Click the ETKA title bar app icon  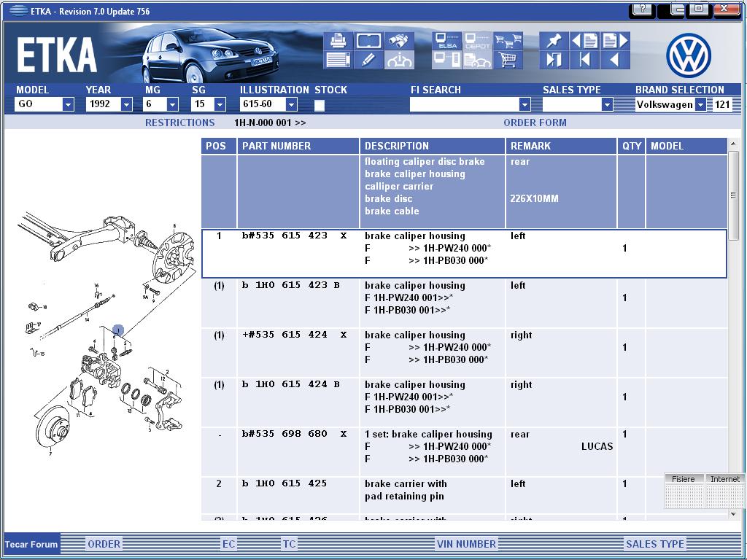(18, 10)
